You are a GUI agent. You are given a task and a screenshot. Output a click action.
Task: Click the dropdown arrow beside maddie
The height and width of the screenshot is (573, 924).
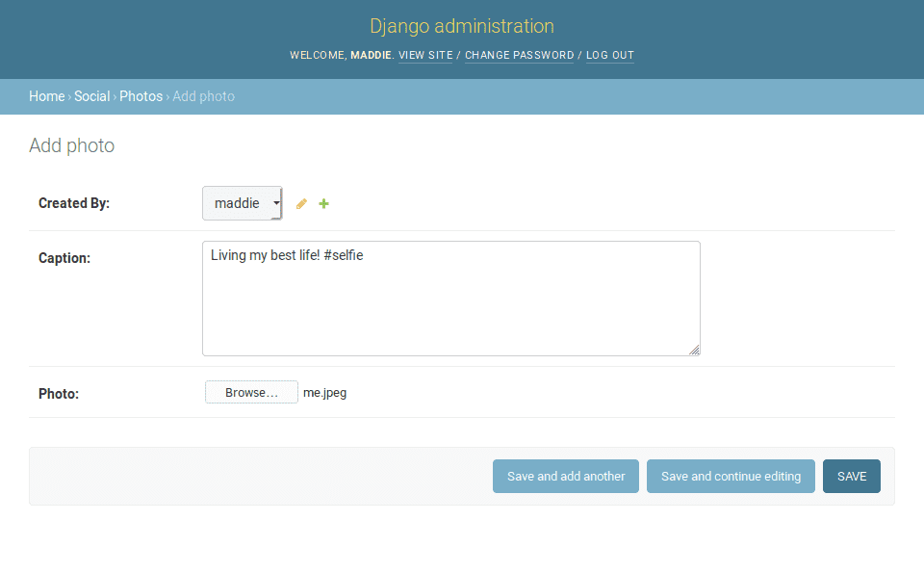click(x=276, y=203)
